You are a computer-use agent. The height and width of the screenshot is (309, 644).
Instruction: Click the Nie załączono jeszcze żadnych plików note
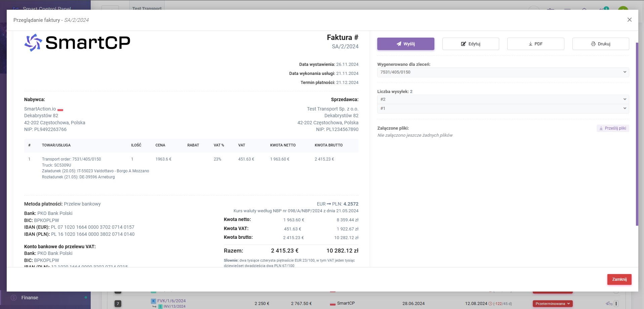click(415, 135)
